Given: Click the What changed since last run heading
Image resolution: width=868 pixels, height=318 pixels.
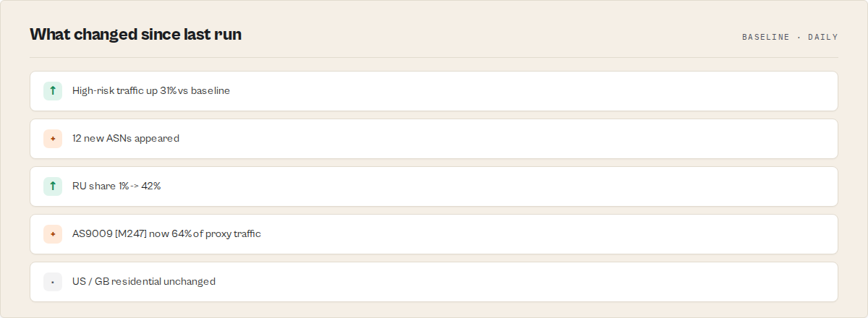Looking at the screenshot, I should 136,34.
